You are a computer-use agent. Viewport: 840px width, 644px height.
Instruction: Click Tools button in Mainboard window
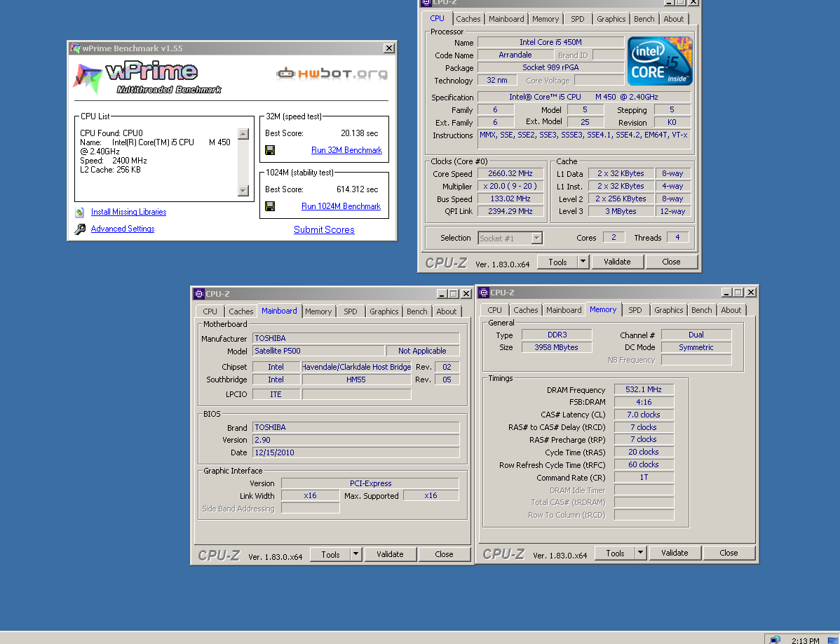pyautogui.click(x=330, y=554)
